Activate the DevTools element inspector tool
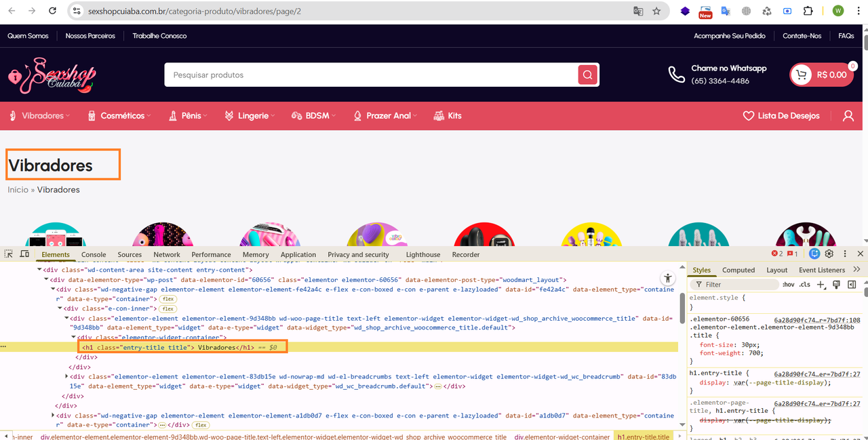Screen dimensions: 868x440 click(9, 254)
